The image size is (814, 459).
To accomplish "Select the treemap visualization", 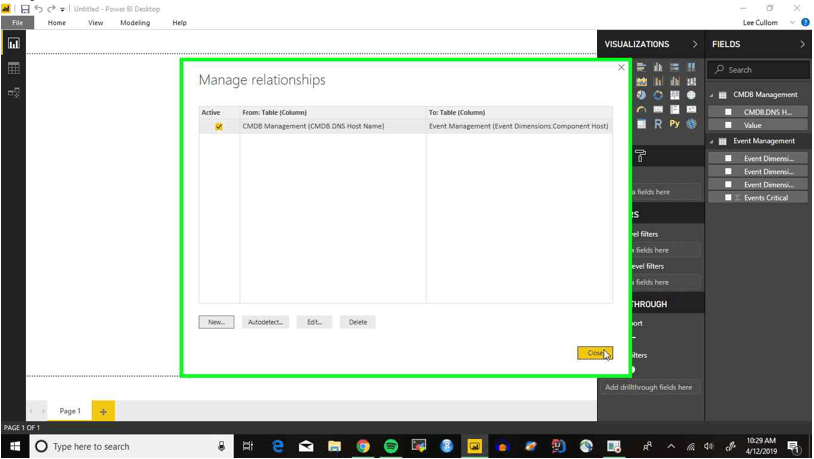I will tap(674, 95).
